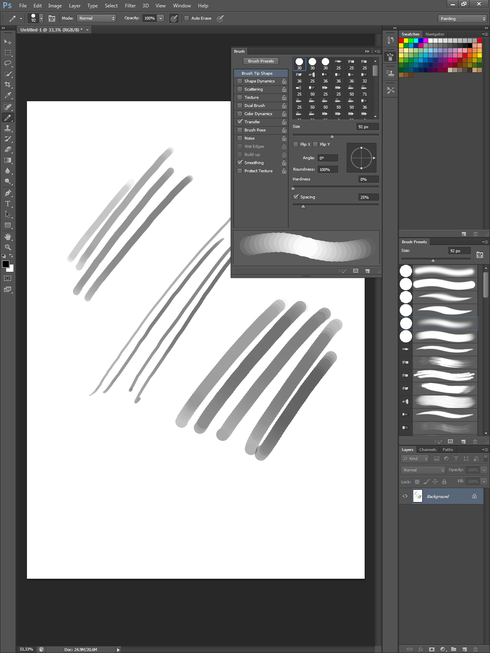Click the Background layer thumbnail
This screenshot has height=653, width=490.
coord(418,496)
